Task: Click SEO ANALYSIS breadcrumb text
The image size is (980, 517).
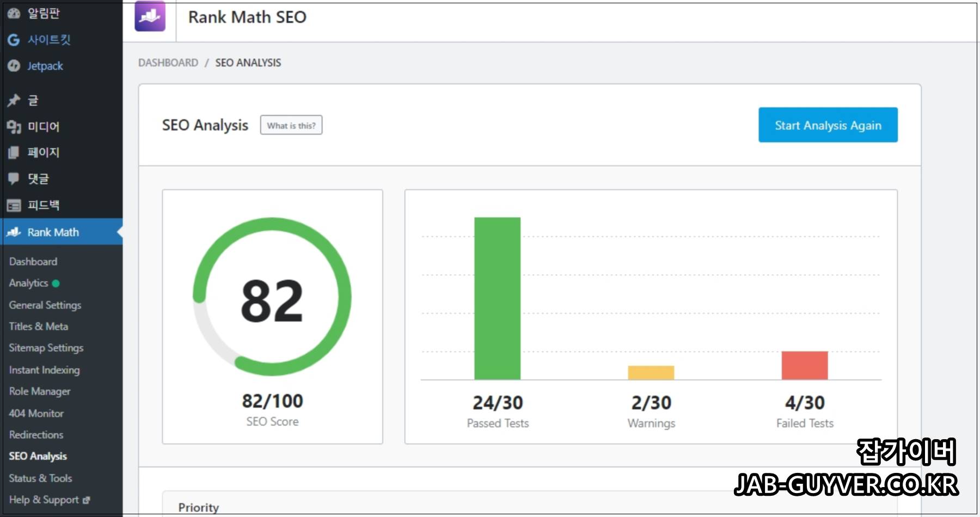Action: click(248, 63)
